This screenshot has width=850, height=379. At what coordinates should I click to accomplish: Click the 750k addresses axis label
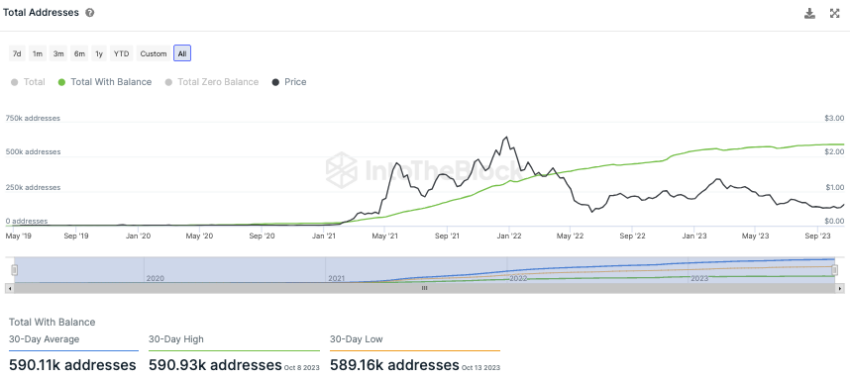[33, 118]
